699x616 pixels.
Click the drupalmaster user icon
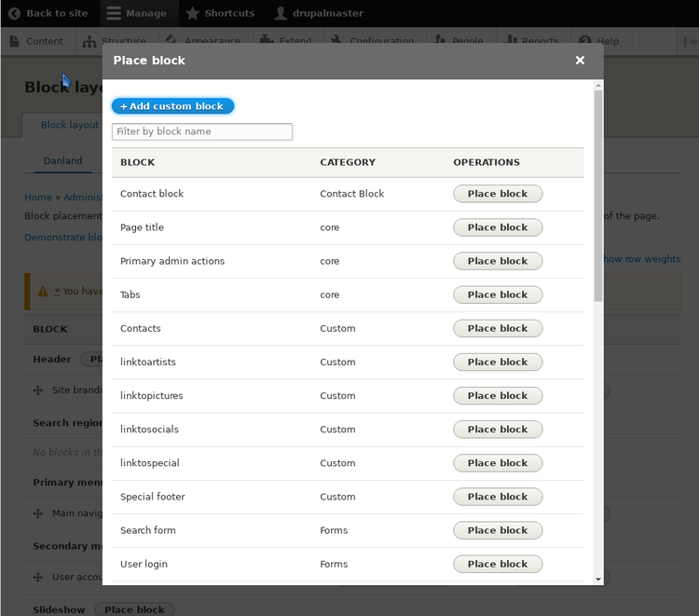[281, 13]
